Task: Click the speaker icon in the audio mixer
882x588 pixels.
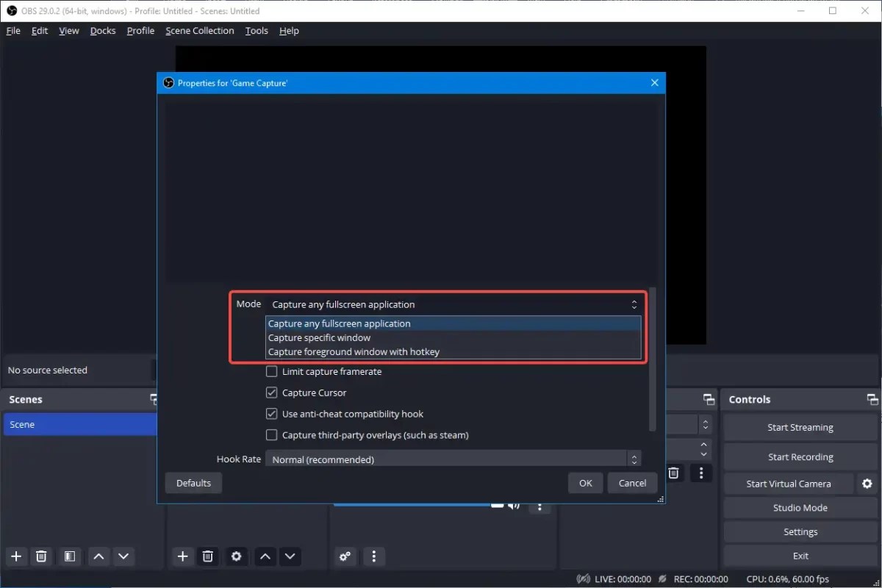Action: pos(514,505)
